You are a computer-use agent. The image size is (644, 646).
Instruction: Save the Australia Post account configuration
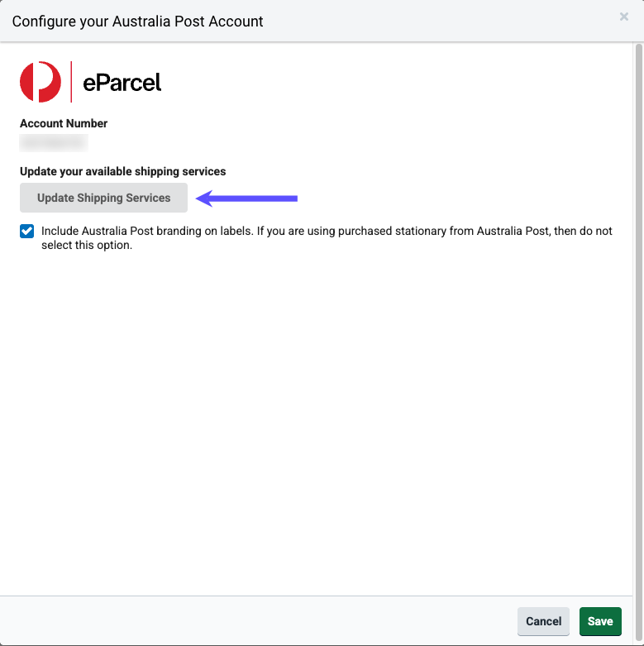point(600,621)
